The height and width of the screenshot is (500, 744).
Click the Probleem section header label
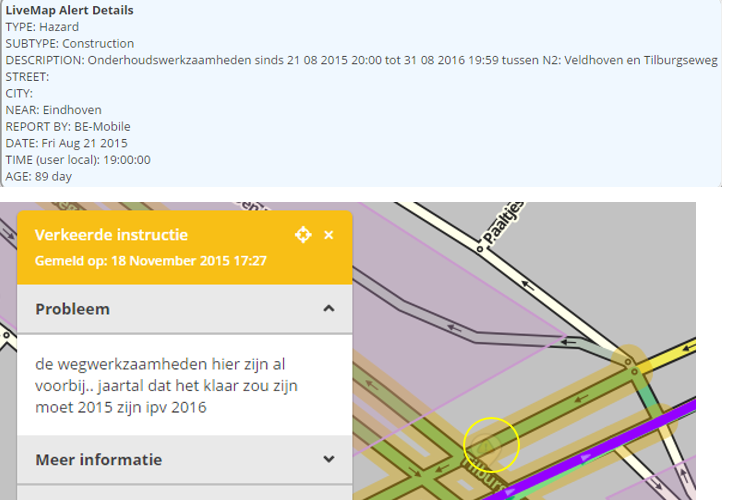[x=72, y=309]
